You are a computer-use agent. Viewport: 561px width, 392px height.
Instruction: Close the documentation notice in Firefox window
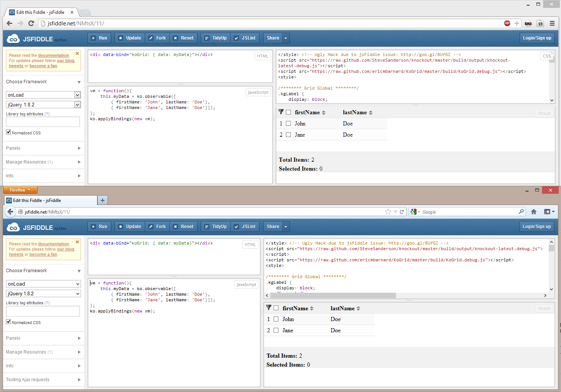(x=77, y=242)
